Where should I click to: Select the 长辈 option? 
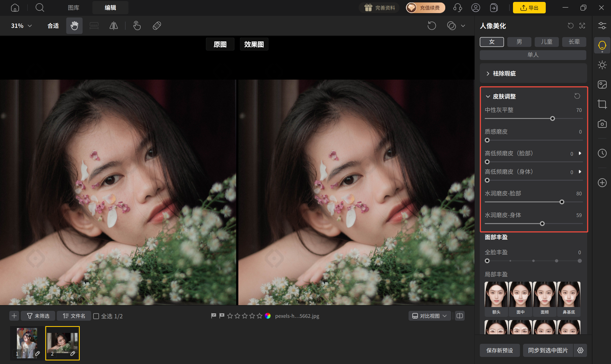click(574, 42)
